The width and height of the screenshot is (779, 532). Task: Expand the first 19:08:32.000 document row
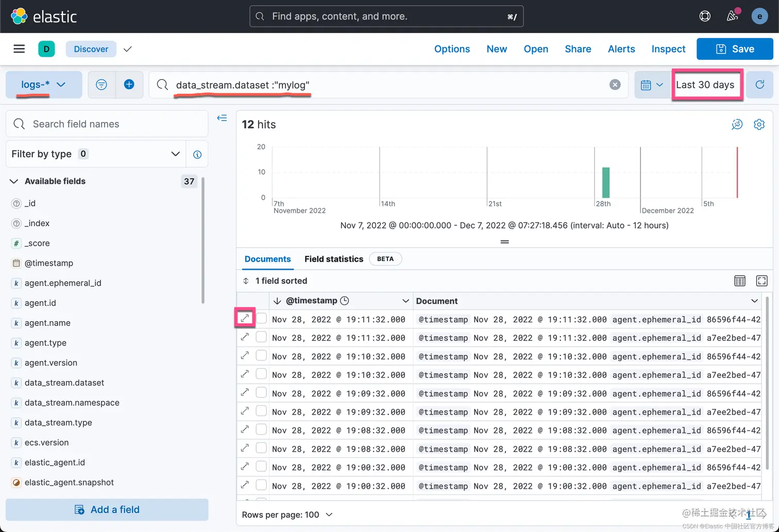point(245,430)
